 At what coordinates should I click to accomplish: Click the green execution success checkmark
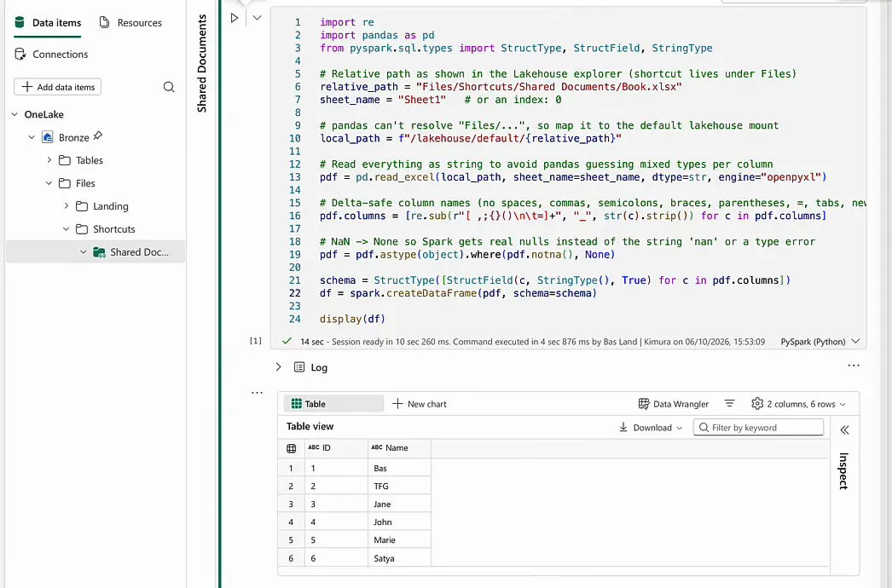[287, 341]
